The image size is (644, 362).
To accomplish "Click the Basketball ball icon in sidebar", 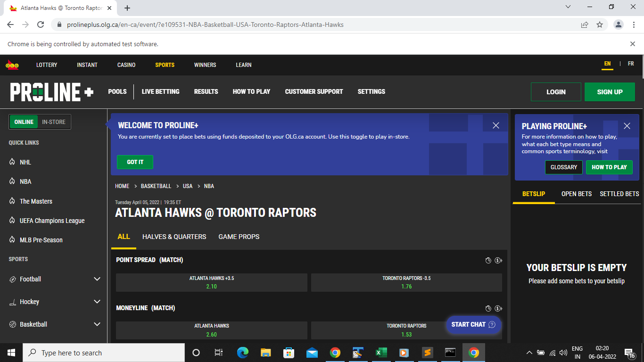I will pyautogui.click(x=13, y=324).
